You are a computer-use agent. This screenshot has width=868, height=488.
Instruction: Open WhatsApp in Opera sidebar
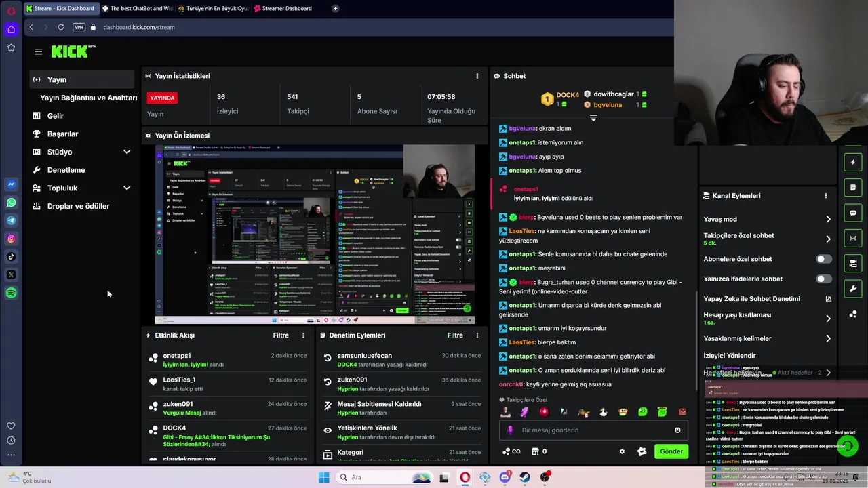(11, 203)
